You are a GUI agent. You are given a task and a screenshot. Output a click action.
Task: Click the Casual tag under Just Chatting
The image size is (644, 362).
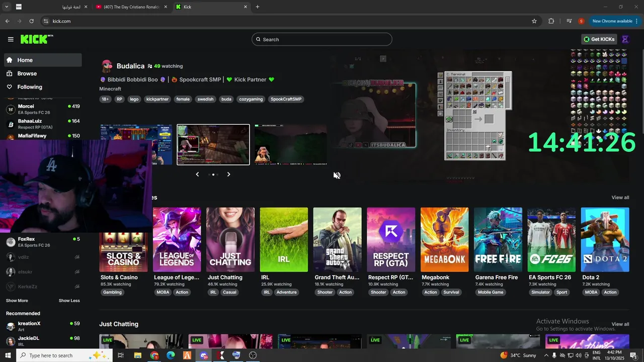pos(229,292)
